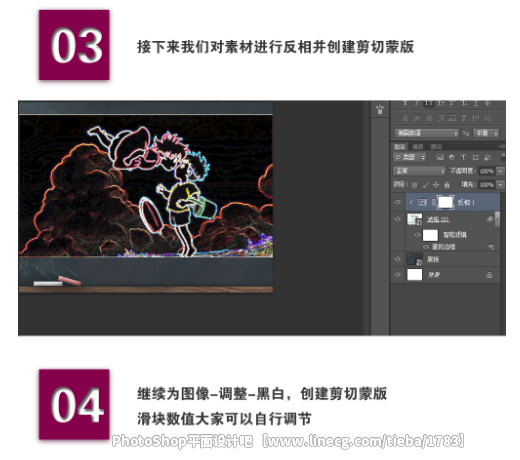Toggle the layer filtering on/off switch
This screenshot has width=520, height=460.
click(x=503, y=157)
